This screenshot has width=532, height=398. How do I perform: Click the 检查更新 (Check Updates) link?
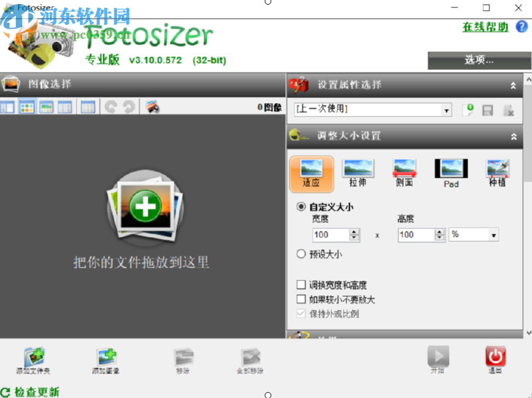point(33,393)
